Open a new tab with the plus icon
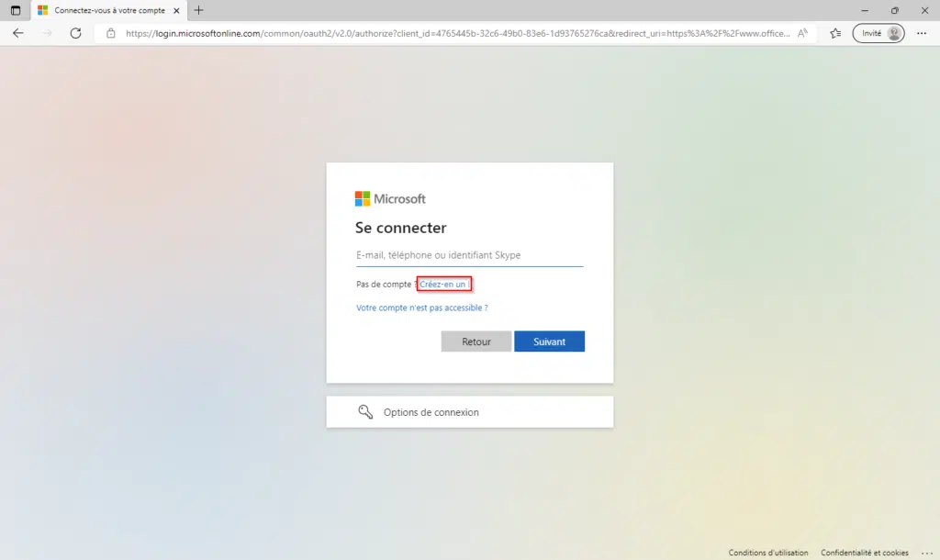Image resolution: width=940 pixels, height=560 pixels. click(199, 10)
